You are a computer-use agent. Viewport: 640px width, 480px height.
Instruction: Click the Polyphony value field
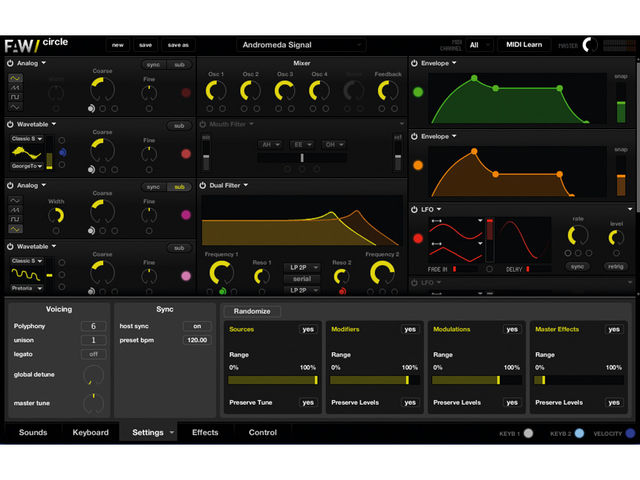point(93,326)
